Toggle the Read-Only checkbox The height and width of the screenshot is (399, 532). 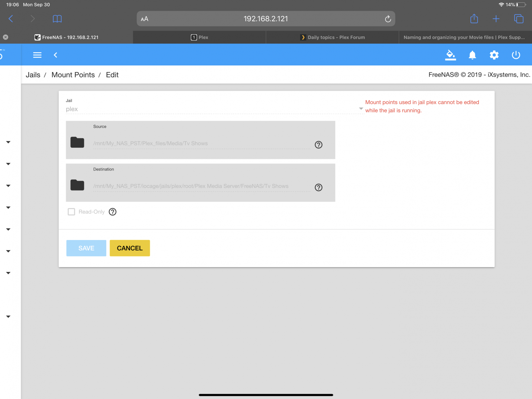[71, 212]
